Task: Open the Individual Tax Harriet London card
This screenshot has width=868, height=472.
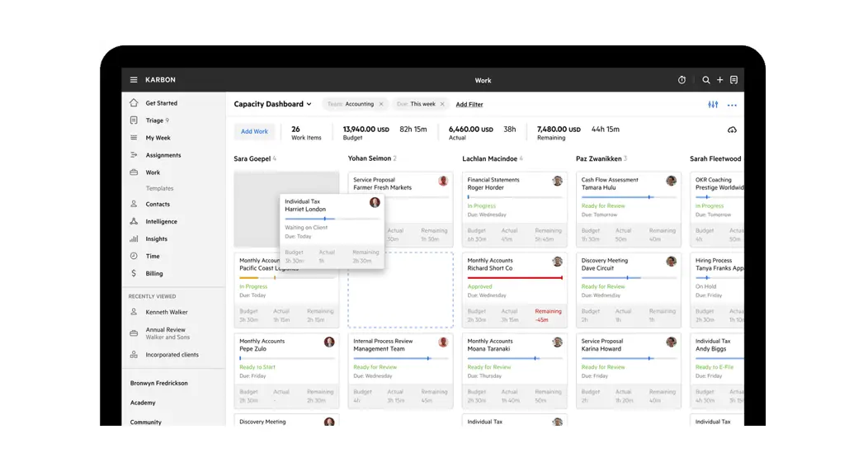Action: click(333, 231)
